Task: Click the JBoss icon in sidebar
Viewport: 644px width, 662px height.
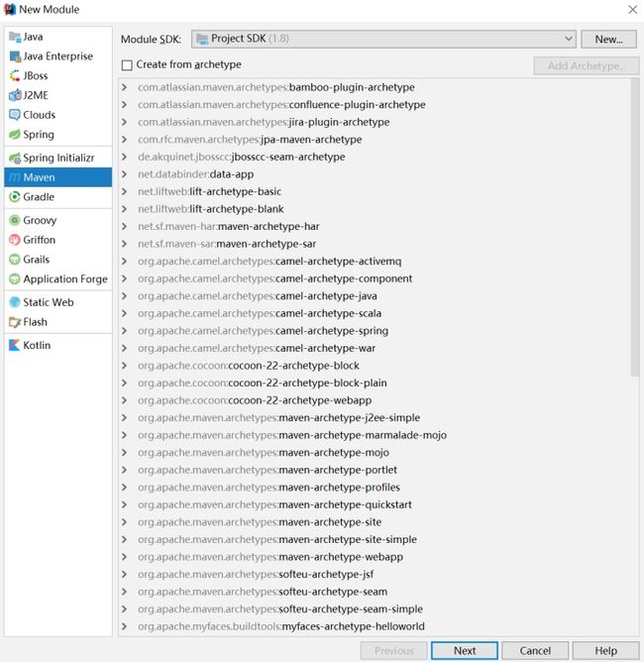Action: (x=15, y=75)
